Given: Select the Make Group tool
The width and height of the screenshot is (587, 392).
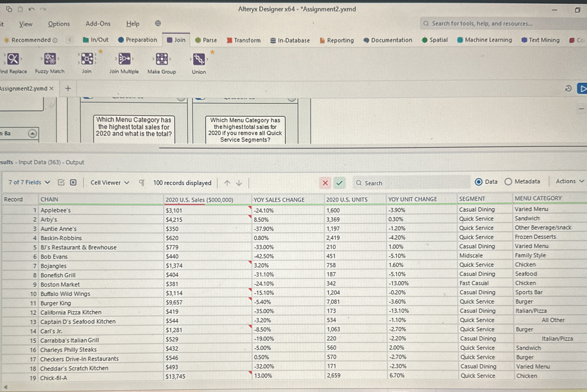Looking at the screenshot, I should point(161,59).
